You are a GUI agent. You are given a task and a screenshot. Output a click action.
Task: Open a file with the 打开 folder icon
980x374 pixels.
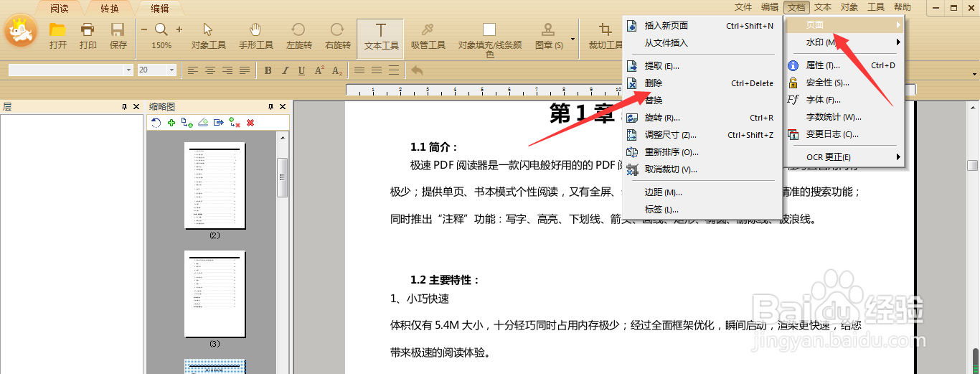(58, 35)
